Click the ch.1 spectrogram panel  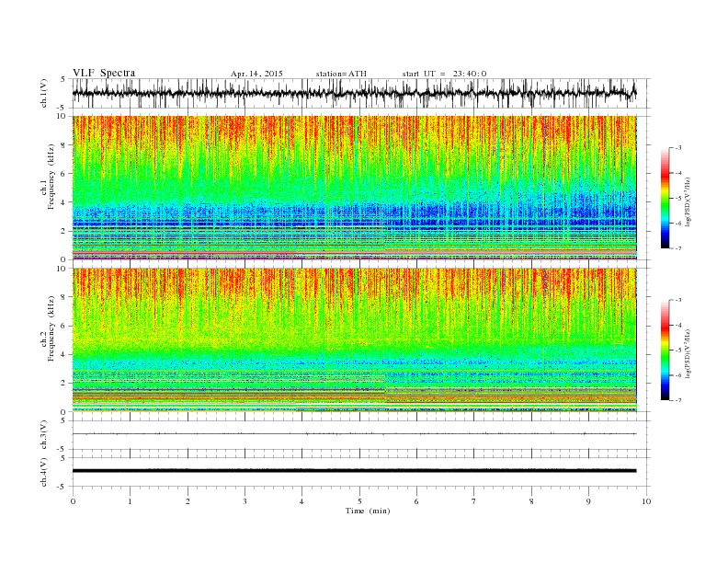(x=354, y=188)
